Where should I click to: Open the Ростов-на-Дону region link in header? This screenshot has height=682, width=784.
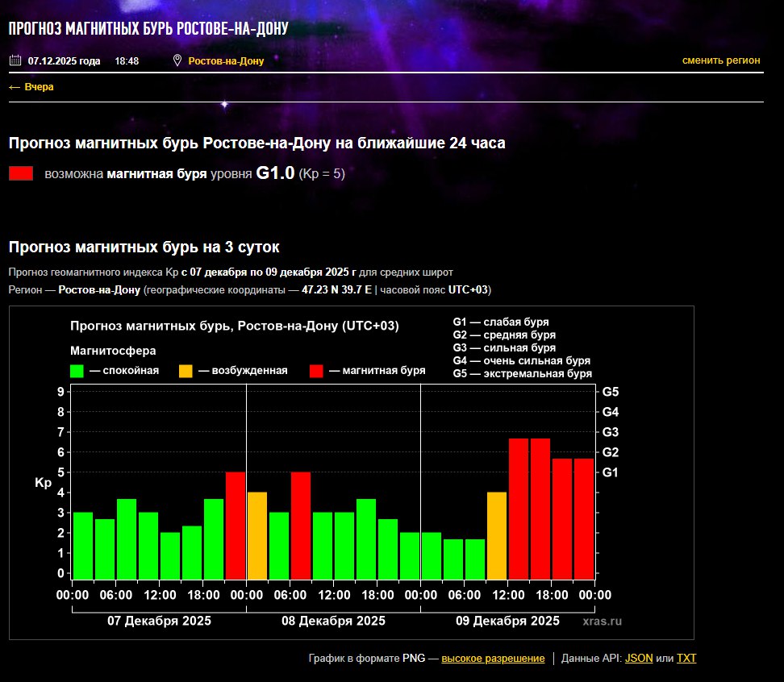coord(226,61)
